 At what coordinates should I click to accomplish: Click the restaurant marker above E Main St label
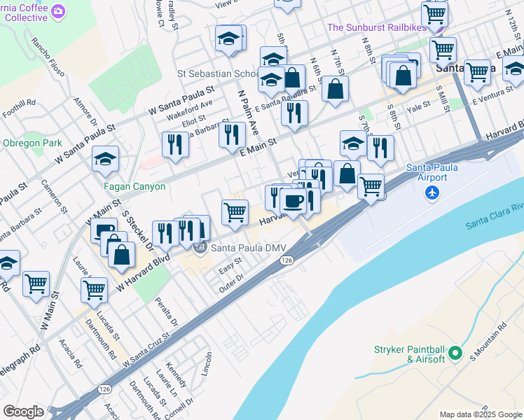pyautogui.click(x=233, y=134)
